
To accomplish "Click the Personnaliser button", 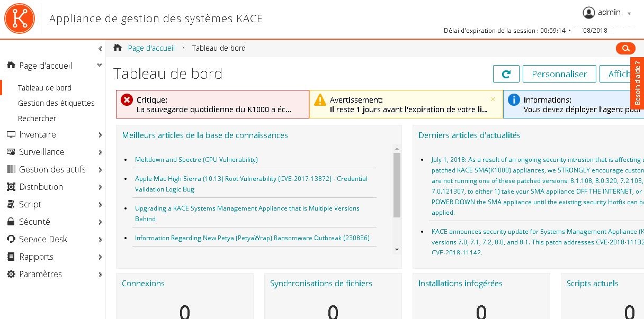I will [559, 74].
